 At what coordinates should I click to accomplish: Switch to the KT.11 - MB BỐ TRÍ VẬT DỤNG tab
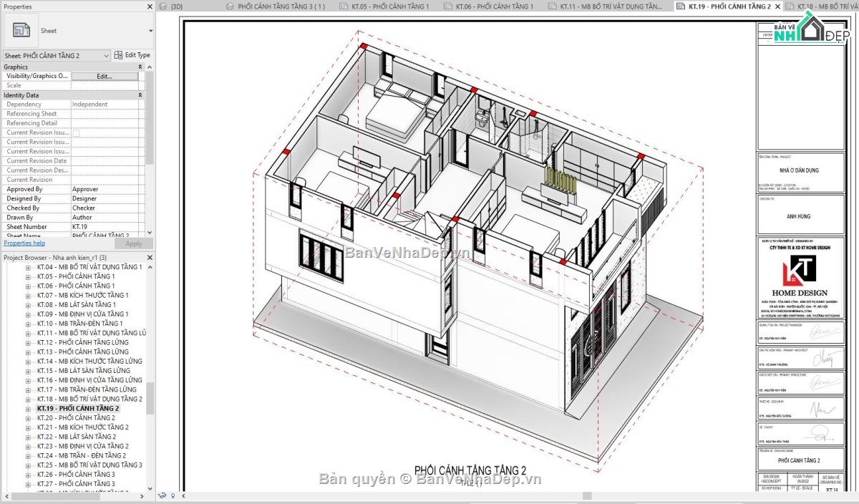pyautogui.click(x=611, y=6)
